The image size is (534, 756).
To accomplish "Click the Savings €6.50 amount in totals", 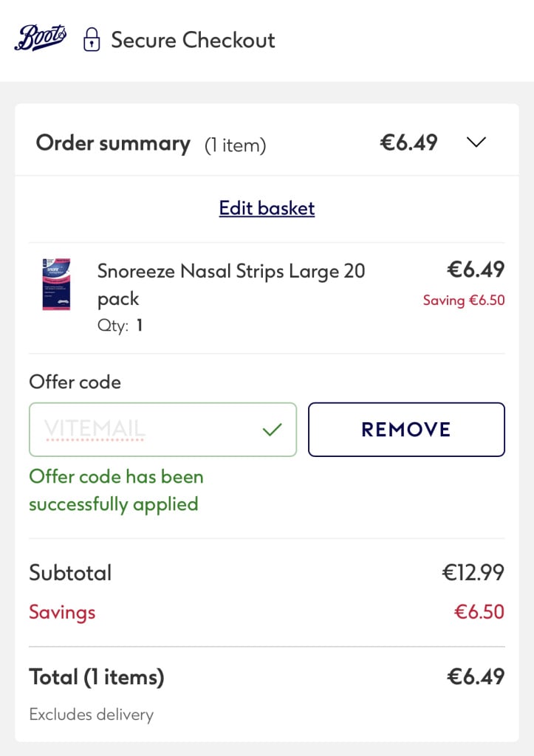I will pos(477,612).
